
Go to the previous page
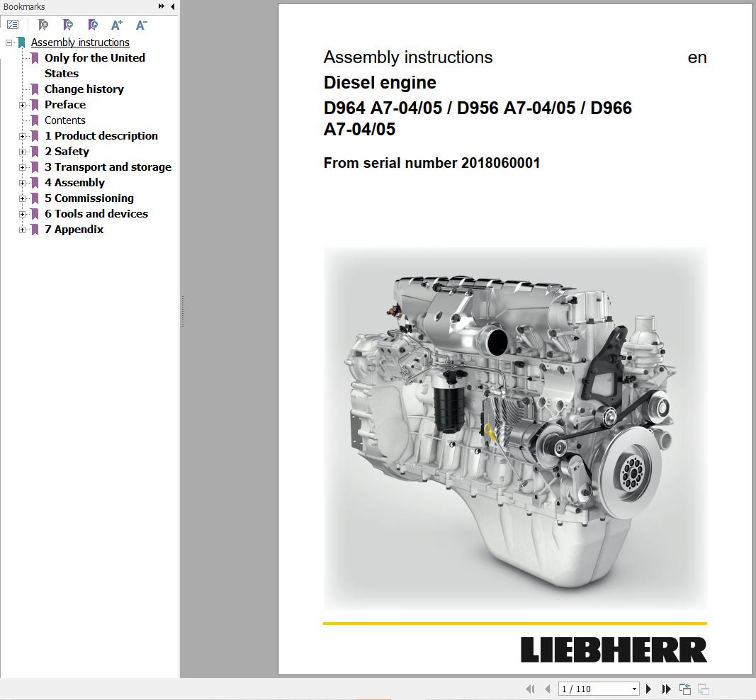pos(547,689)
